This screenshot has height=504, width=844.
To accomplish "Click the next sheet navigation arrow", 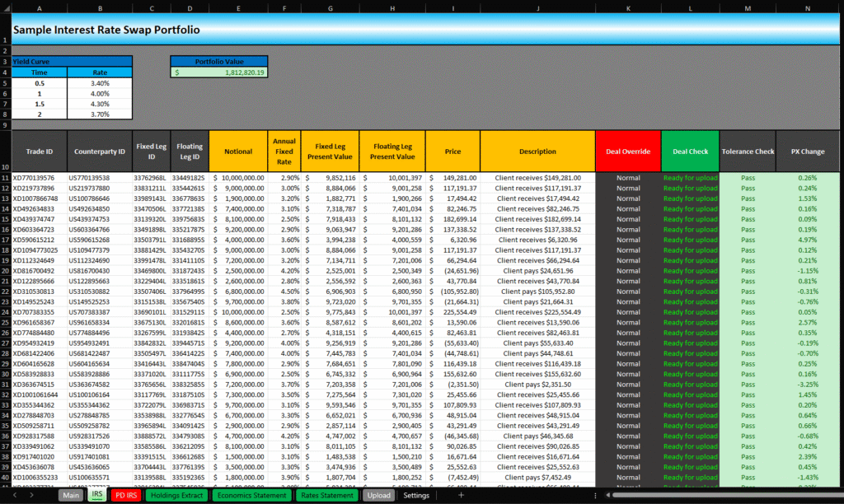I will 32,496.
